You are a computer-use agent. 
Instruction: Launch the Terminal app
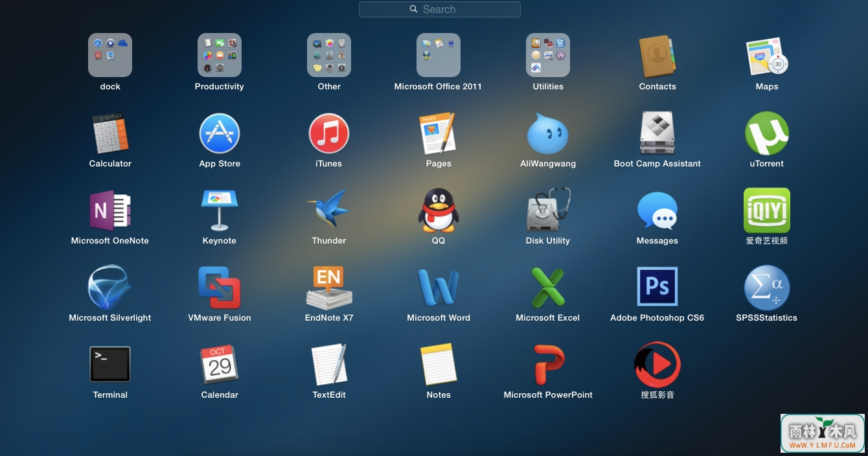pos(110,364)
